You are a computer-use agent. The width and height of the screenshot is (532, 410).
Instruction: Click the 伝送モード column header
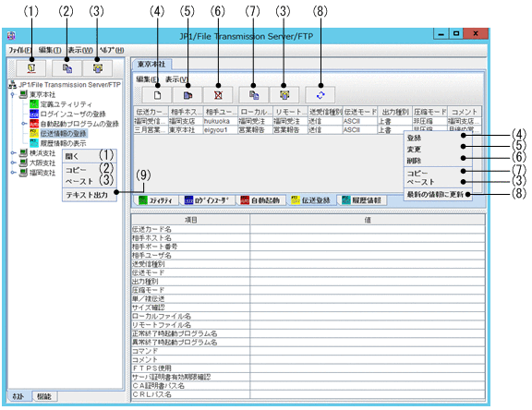(x=360, y=112)
